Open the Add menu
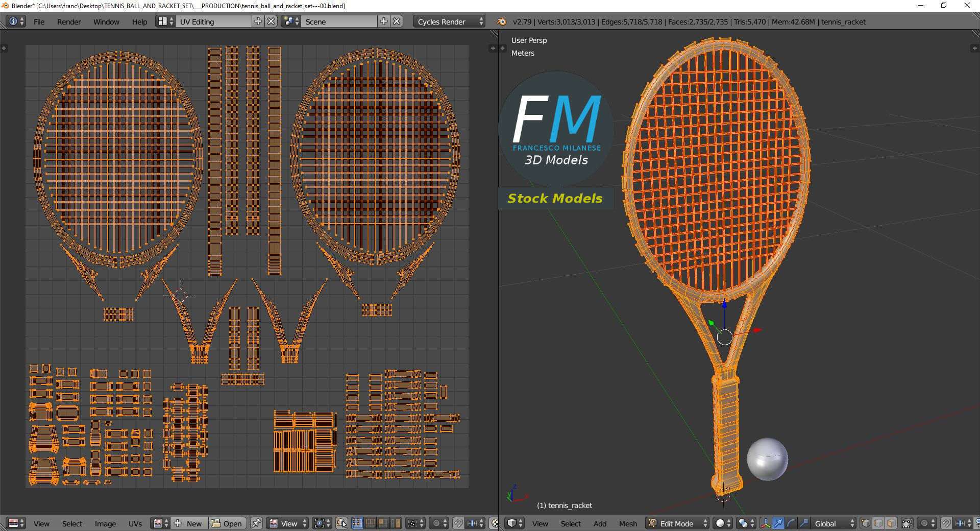This screenshot has height=531, width=980. tap(600, 524)
